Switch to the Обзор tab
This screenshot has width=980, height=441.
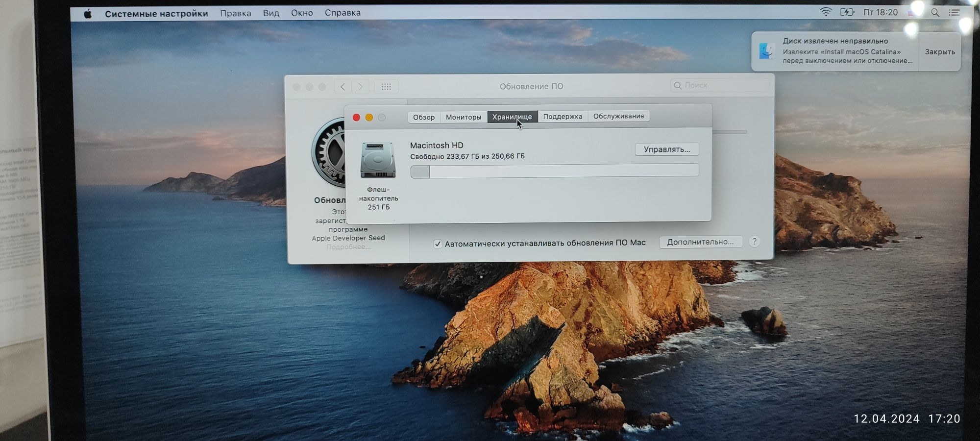[424, 117]
